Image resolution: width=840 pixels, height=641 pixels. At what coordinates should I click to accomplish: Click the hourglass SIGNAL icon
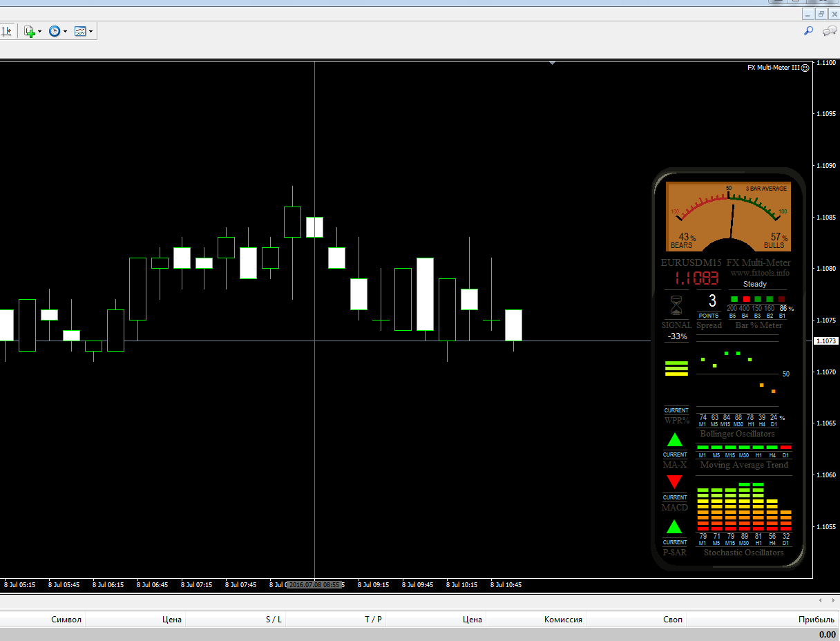coord(676,305)
